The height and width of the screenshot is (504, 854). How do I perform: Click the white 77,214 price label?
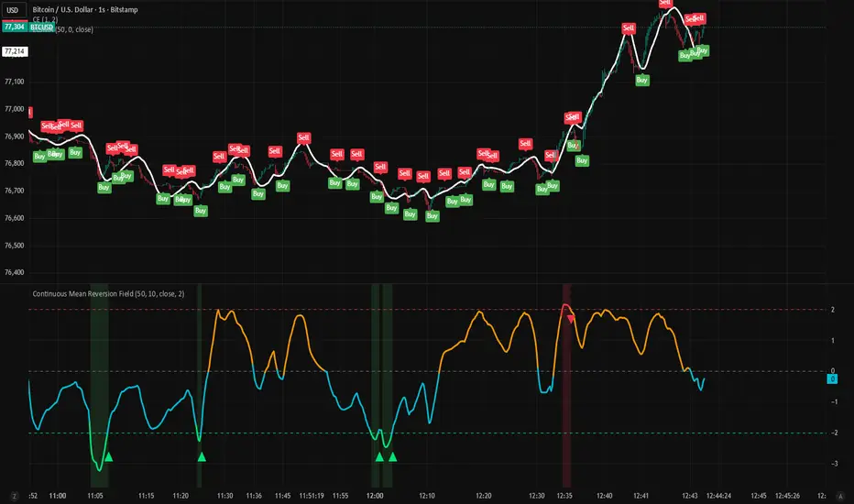click(15, 51)
